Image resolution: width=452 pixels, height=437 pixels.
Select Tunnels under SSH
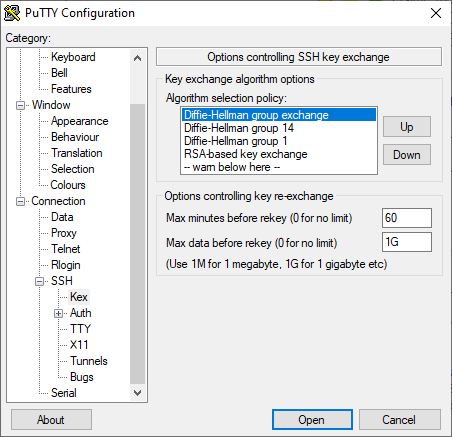click(x=89, y=361)
